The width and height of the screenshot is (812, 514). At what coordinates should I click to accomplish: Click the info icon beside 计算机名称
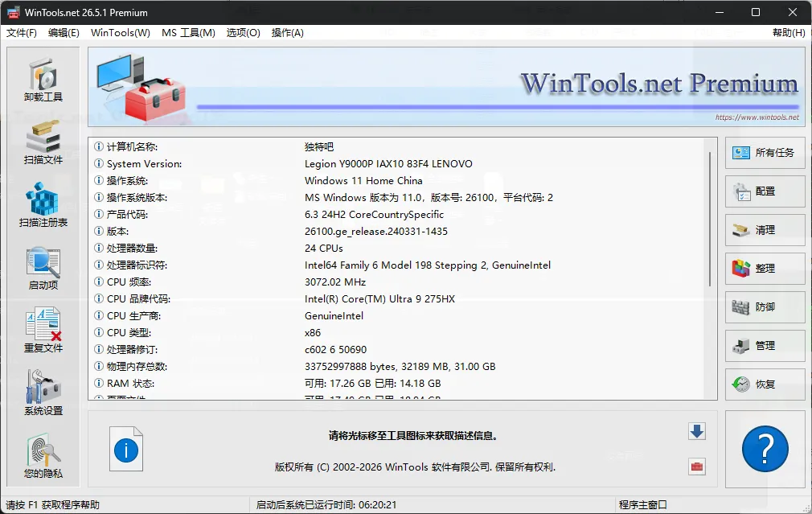click(x=98, y=146)
